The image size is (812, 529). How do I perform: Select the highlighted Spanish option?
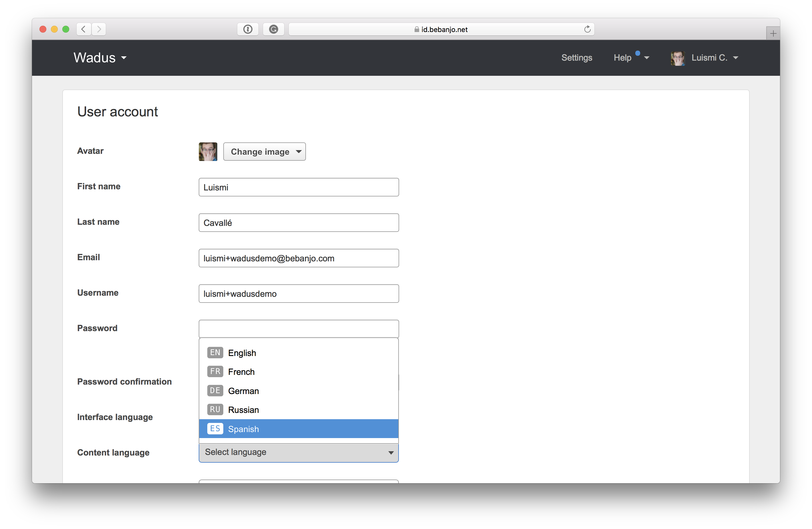coord(243,429)
